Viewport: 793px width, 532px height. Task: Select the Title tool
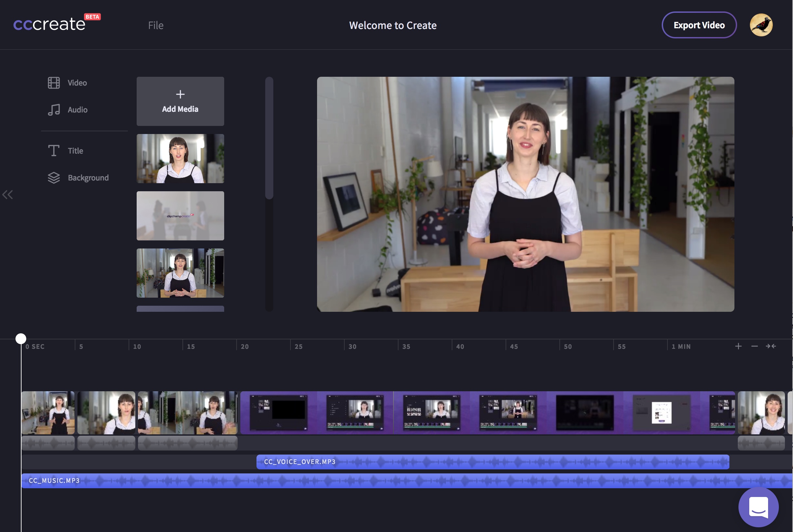(x=75, y=150)
